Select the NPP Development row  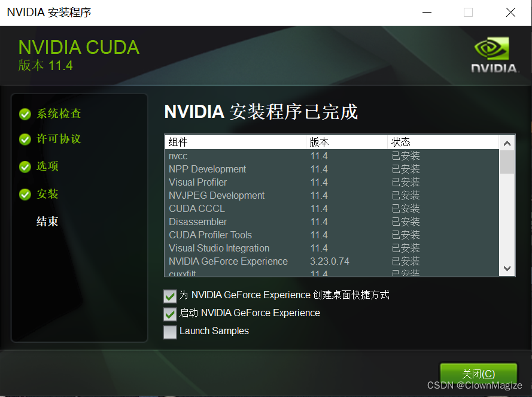tap(332, 169)
